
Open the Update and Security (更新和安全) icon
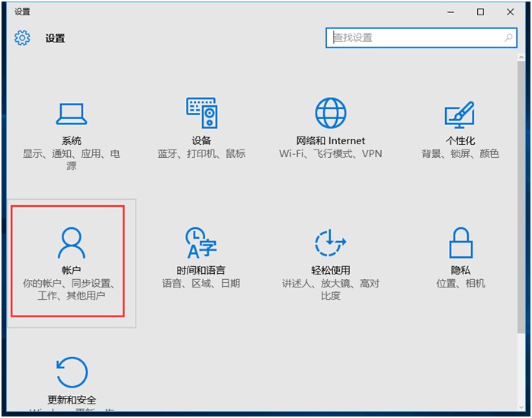(72, 372)
